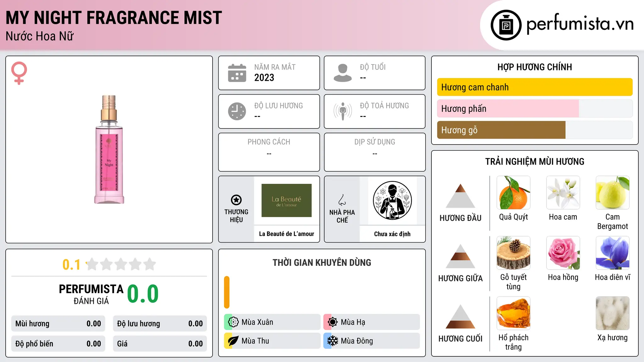The width and height of the screenshot is (644, 362).
Task: Click the perfumista.vn perfume bottle logo icon
Action: click(x=506, y=25)
